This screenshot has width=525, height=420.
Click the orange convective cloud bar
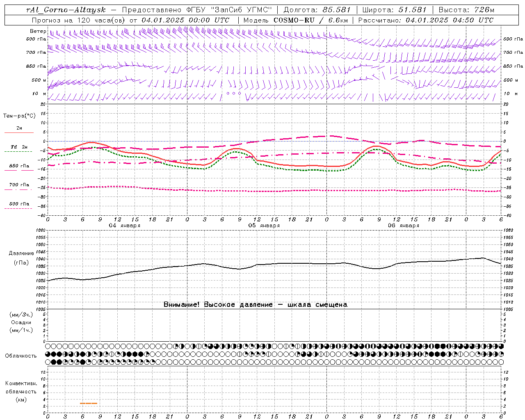click(x=89, y=404)
